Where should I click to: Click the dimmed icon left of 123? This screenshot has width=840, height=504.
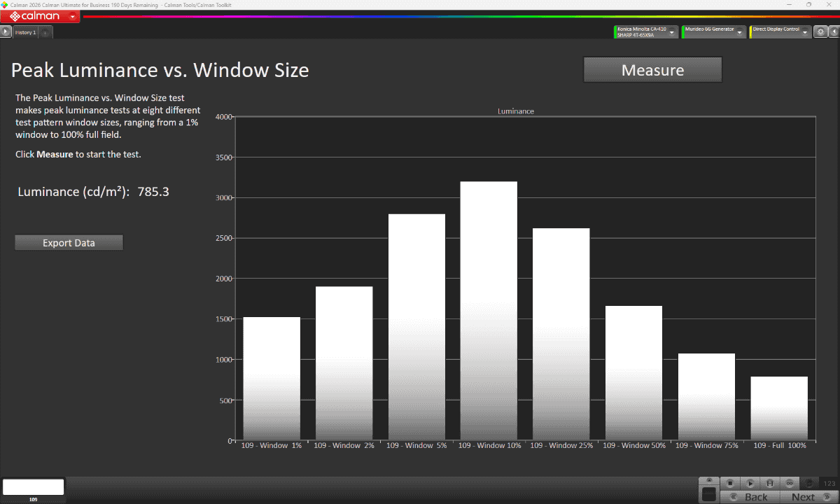coord(810,483)
